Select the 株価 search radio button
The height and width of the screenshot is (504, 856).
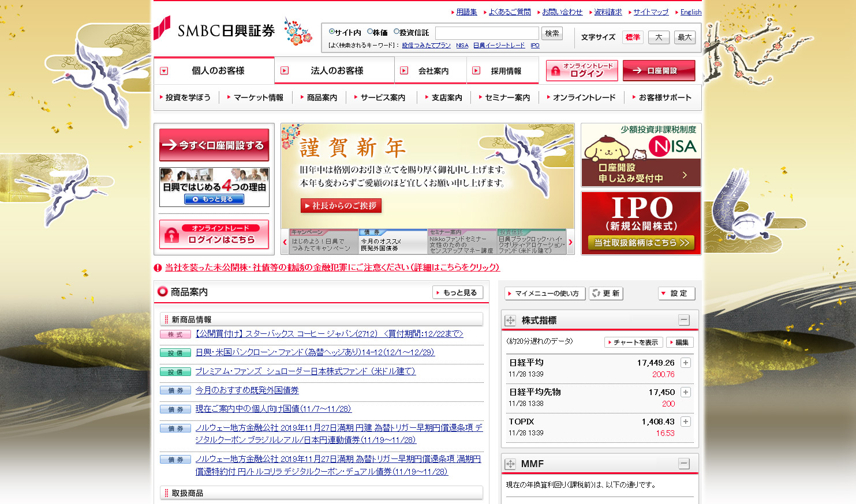point(370,32)
